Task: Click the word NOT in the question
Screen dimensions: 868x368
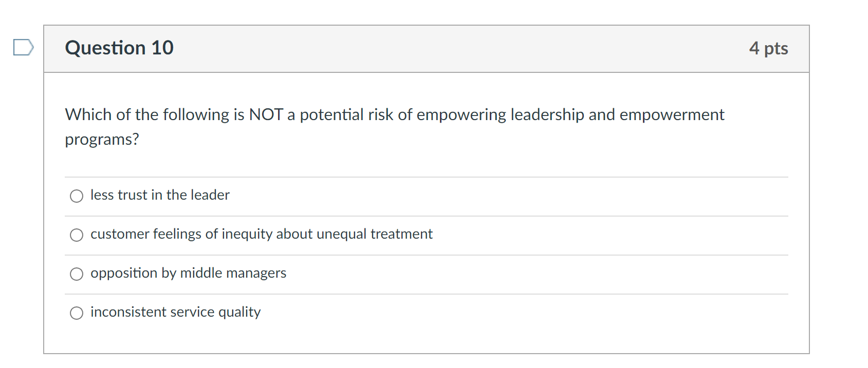Action: (x=266, y=114)
